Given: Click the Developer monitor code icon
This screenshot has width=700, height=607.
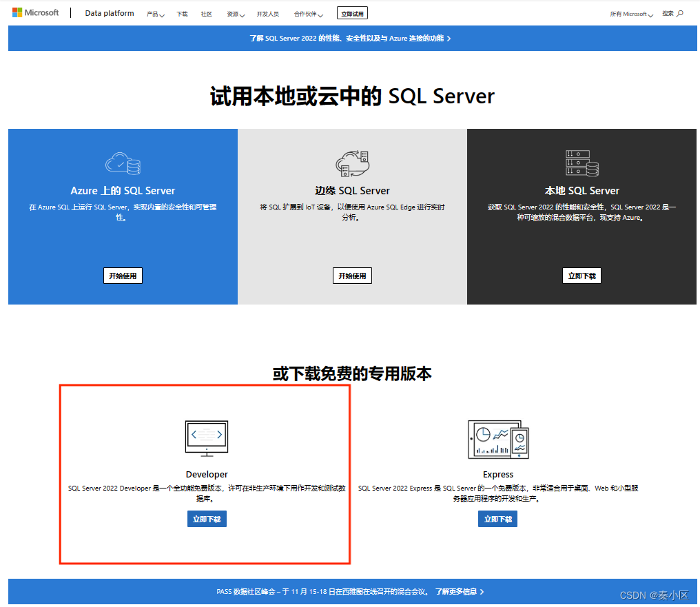Looking at the screenshot, I should coord(207,438).
